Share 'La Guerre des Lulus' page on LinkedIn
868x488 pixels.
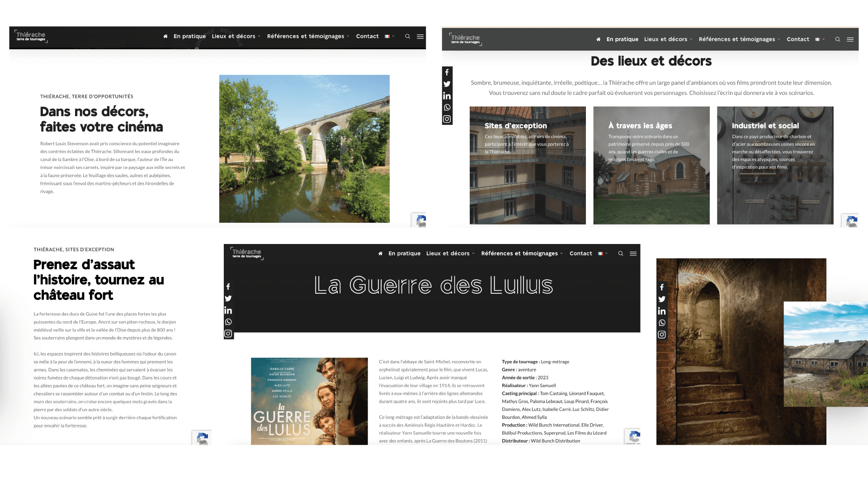(x=228, y=310)
